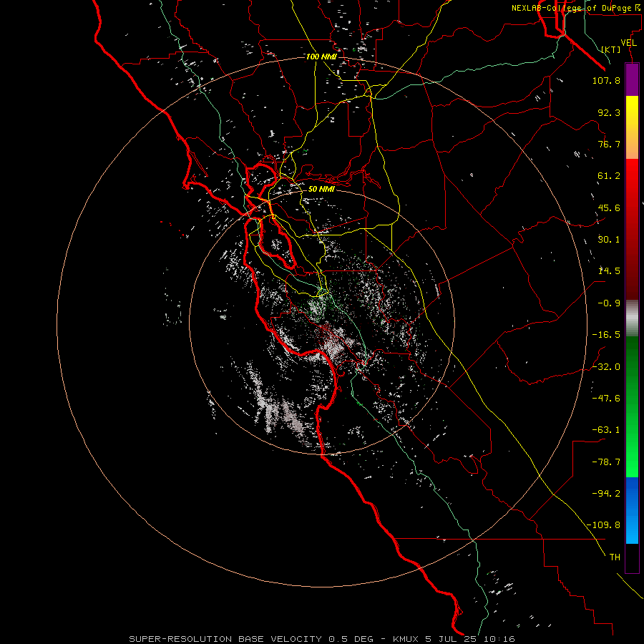This screenshot has height=644, width=644.
Task: Click the "100 NMI" range ring label
Action: (x=321, y=57)
